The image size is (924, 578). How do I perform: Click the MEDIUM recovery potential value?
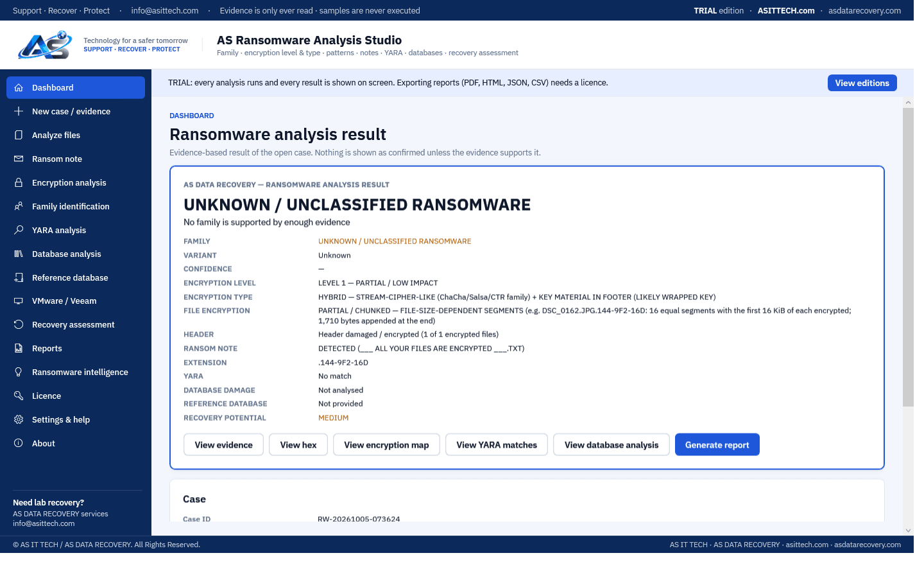[334, 418]
